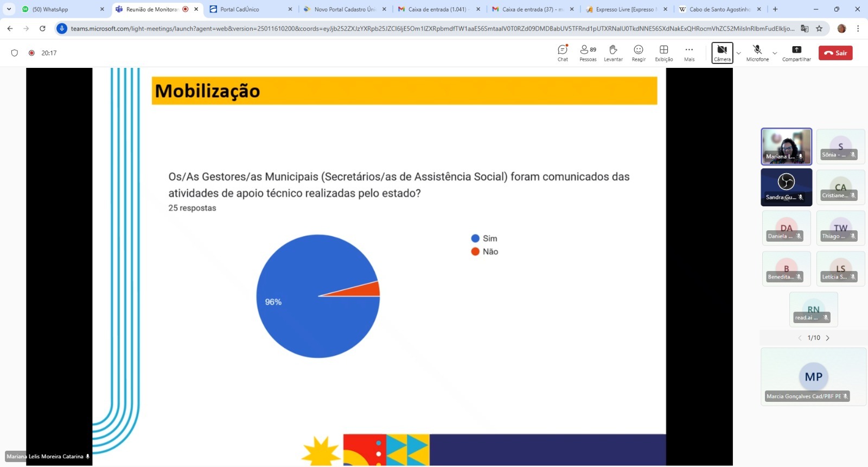Bookmark page with the star icon
The width and height of the screenshot is (868, 467).
pyautogui.click(x=819, y=28)
